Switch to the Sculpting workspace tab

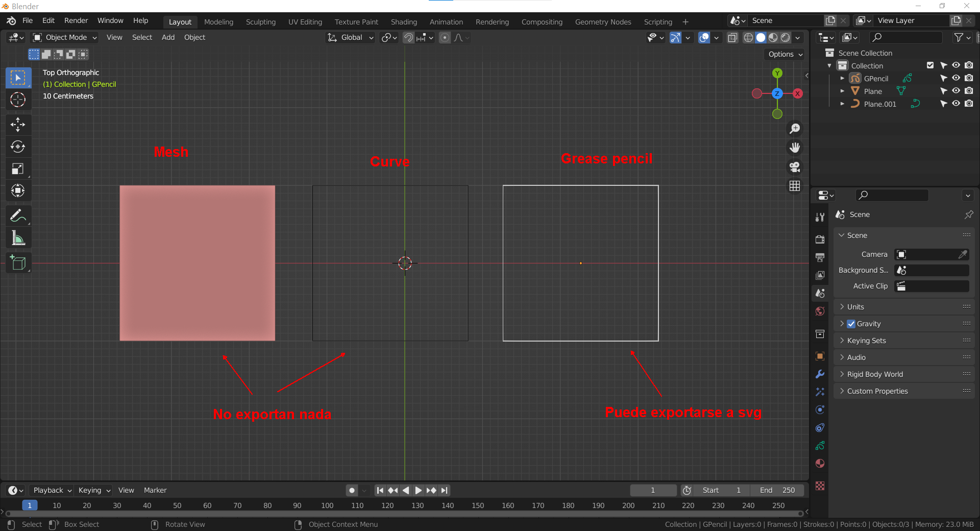coord(261,22)
